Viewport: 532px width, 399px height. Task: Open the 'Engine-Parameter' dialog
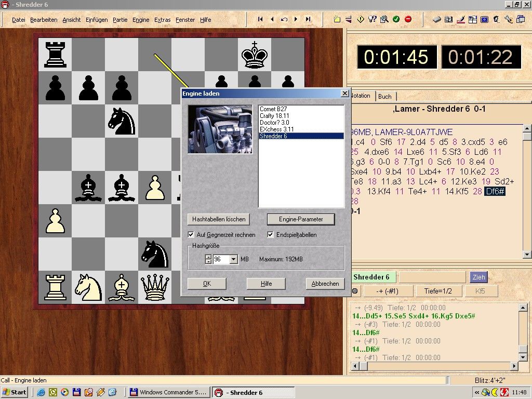(301, 219)
